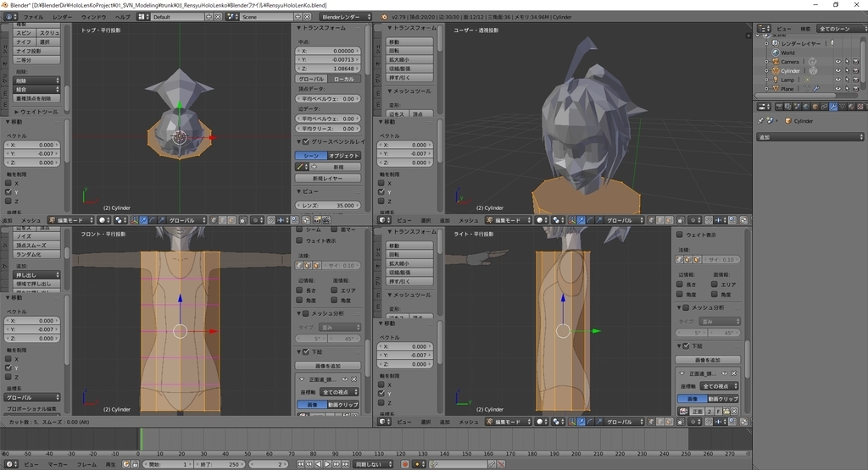Expand the Camera row in Outliner

766,62
